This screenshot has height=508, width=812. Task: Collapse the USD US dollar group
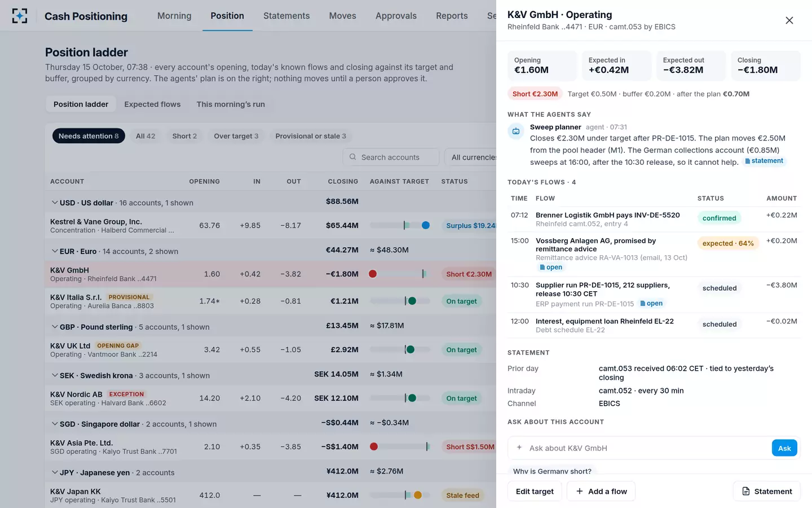pyautogui.click(x=55, y=203)
